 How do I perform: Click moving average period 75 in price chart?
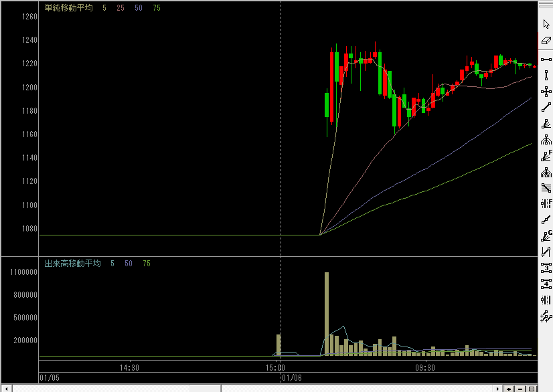pos(157,8)
